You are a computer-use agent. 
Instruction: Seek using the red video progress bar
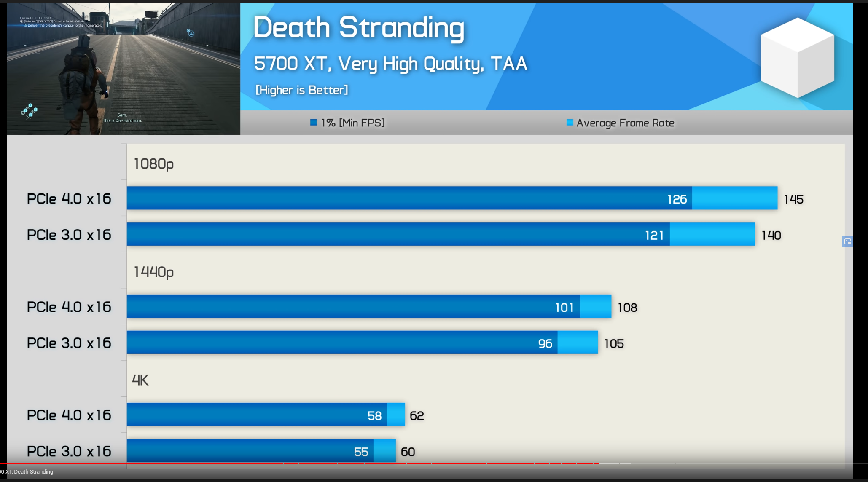pyautogui.click(x=300, y=463)
